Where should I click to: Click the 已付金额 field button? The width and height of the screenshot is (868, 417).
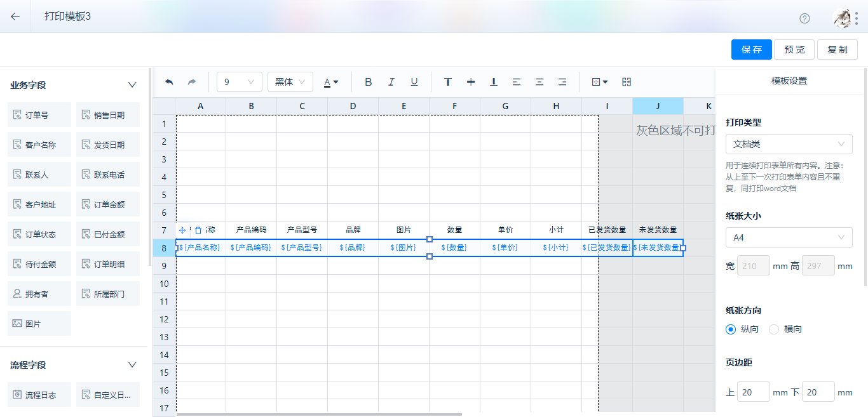tap(108, 234)
